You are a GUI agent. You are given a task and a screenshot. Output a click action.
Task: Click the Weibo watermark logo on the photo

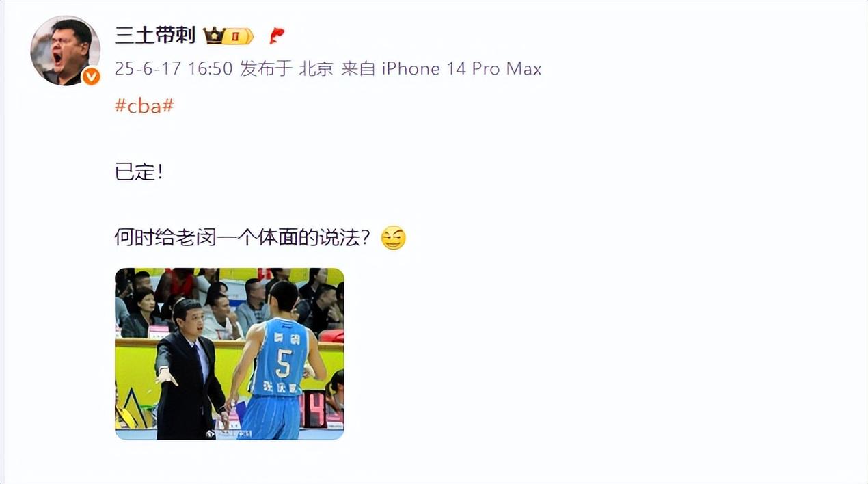tap(211, 433)
